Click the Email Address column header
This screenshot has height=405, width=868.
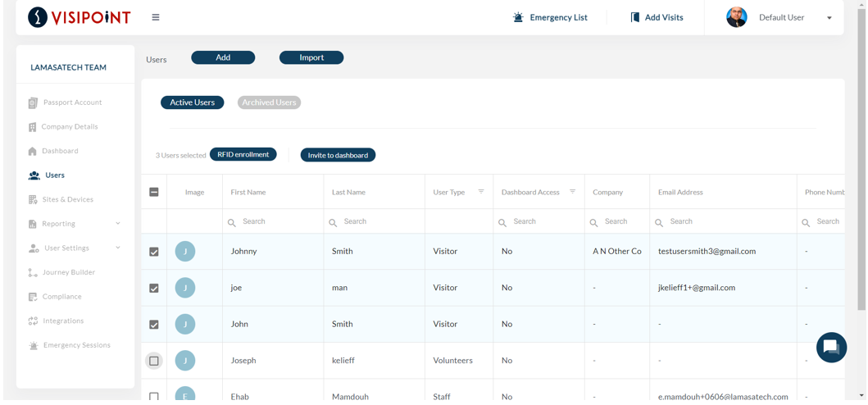pos(680,192)
